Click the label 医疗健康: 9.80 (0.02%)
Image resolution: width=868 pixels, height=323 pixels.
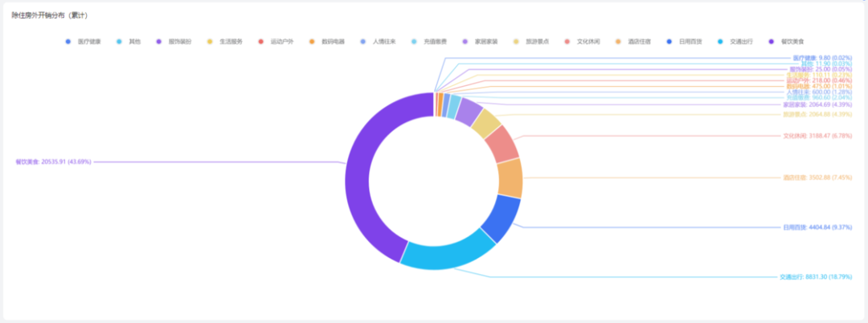click(822, 58)
